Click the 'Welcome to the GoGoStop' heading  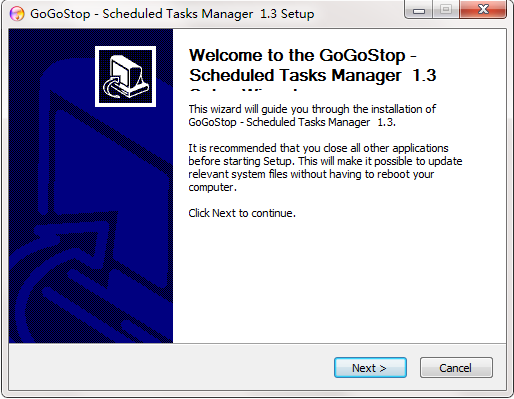pos(303,55)
